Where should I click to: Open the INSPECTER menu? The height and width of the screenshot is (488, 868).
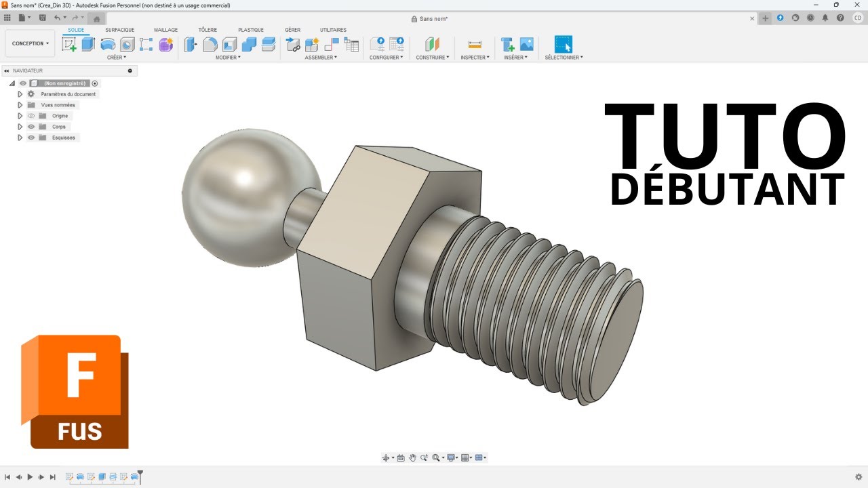click(x=475, y=58)
